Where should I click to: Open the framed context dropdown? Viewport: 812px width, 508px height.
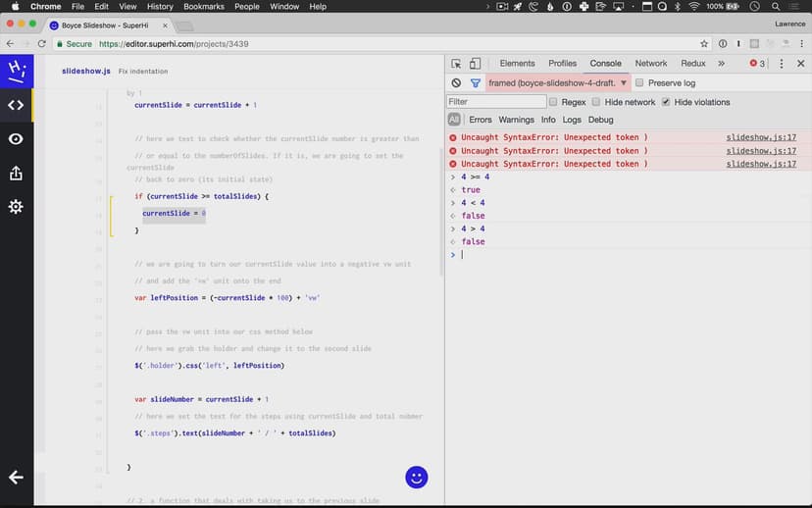[558, 83]
